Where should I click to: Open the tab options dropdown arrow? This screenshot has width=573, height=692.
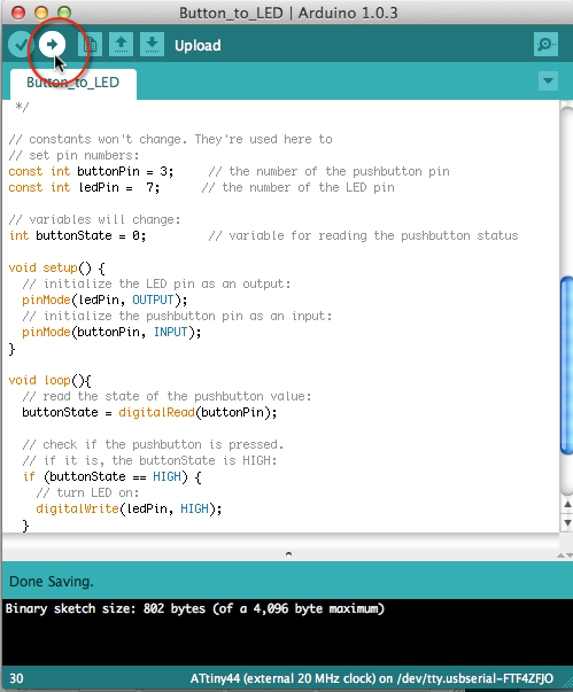click(x=548, y=81)
